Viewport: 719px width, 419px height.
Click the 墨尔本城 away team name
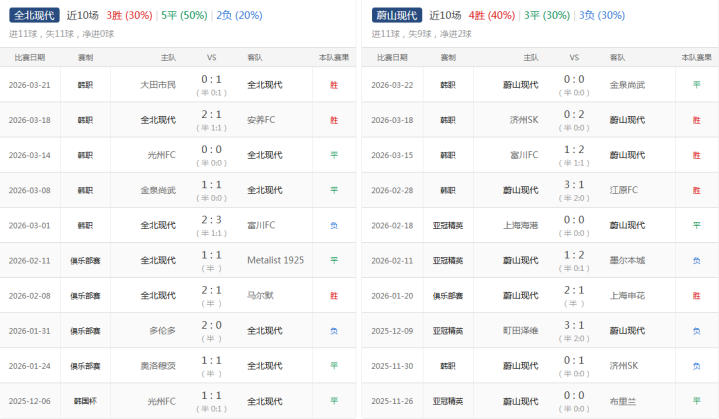[627, 260]
